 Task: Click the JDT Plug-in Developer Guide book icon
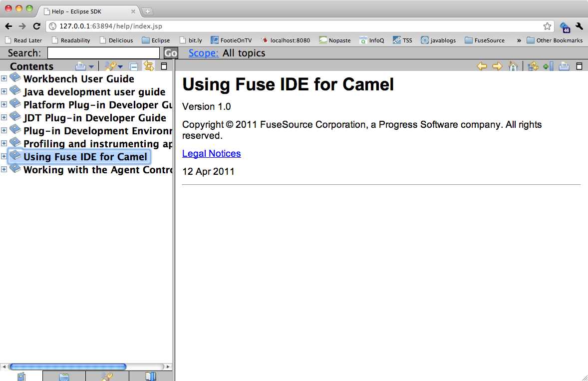(15, 116)
